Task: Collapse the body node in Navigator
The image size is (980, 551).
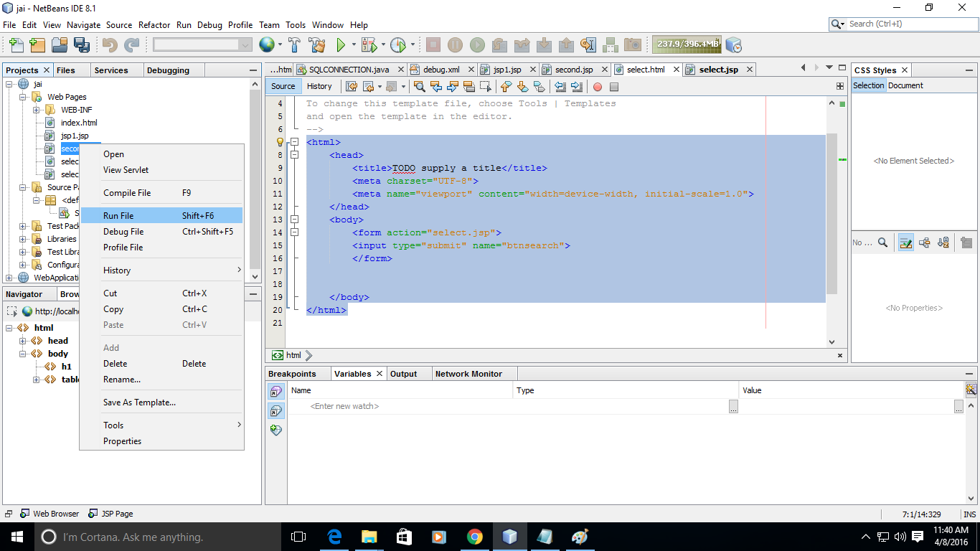Action: [24, 354]
